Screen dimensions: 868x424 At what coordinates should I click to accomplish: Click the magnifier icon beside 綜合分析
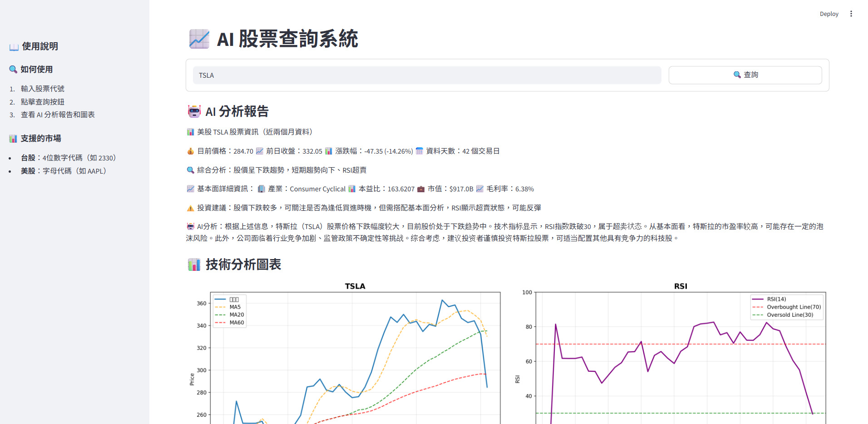(190, 170)
